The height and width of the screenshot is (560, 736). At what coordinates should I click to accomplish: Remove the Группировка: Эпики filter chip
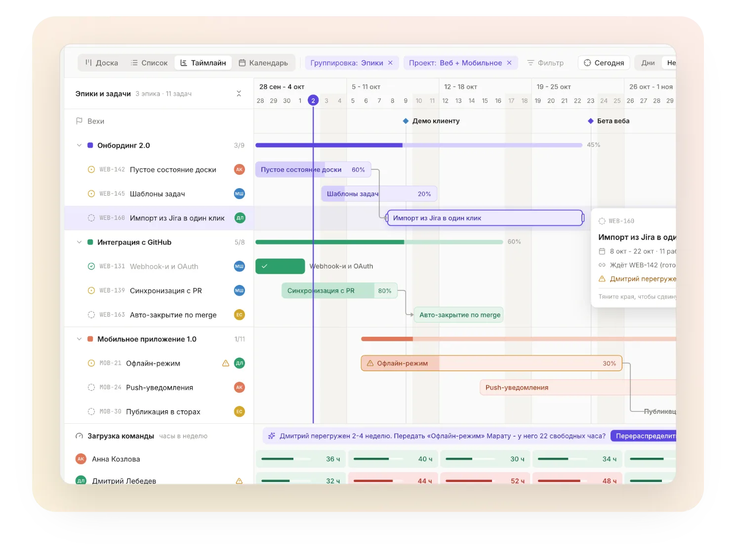coord(390,63)
